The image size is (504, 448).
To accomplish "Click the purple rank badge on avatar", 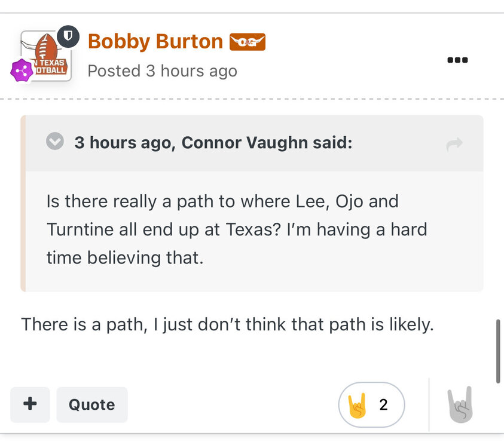I will [x=22, y=70].
